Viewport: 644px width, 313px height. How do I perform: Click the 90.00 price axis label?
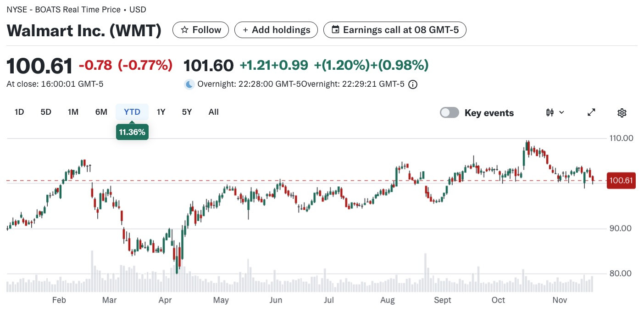click(x=621, y=228)
